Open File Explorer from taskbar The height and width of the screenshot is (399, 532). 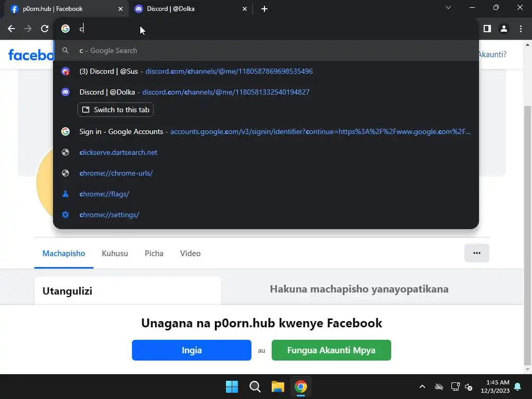tap(277, 387)
